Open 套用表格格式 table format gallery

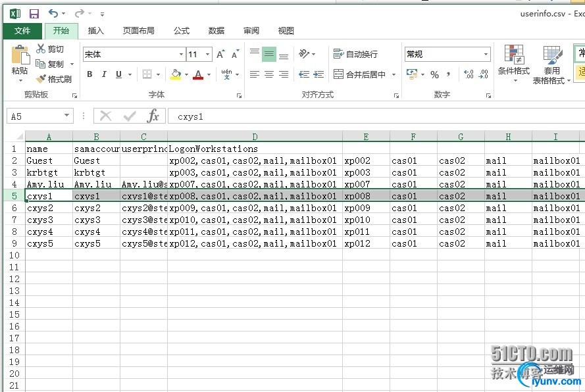pyautogui.click(x=551, y=65)
